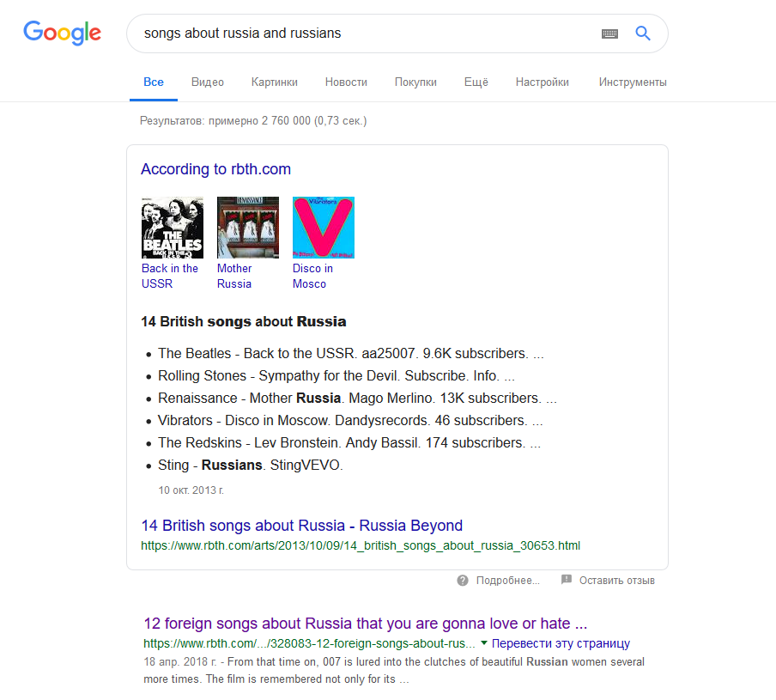Switch to the Видео tab
Screen dimensions: 776x700
tap(208, 82)
